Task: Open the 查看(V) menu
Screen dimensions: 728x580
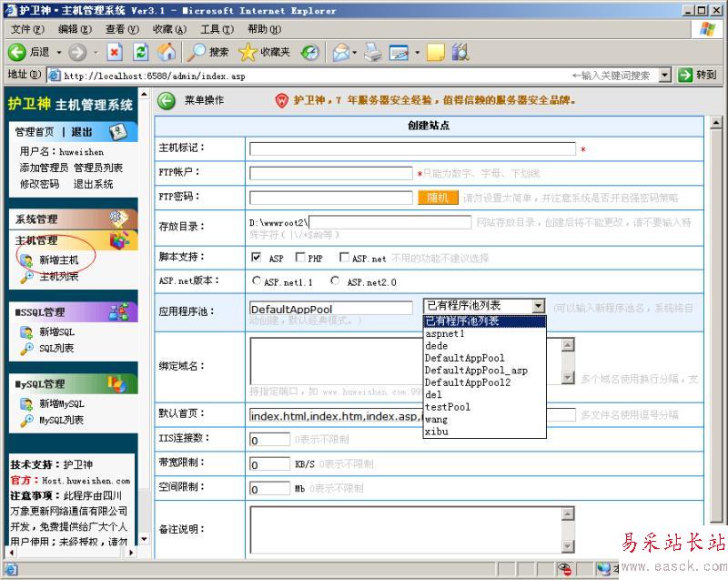Action: click(x=122, y=29)
